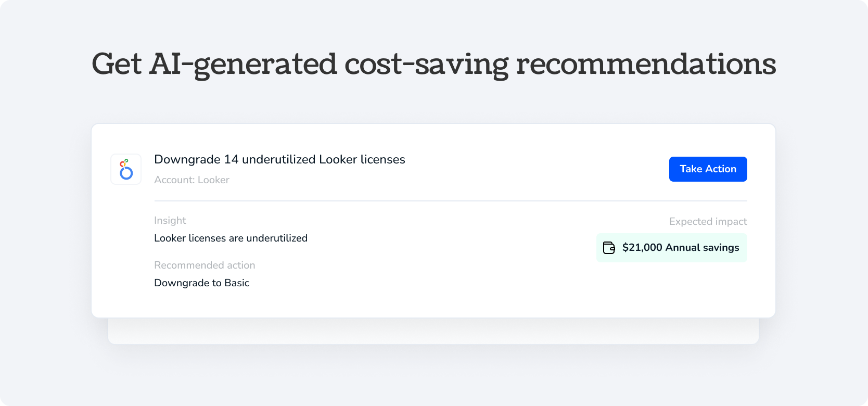This screenshot has height=406, width=868.
Task: Click the Insight label
Action: tap(170, 221)
